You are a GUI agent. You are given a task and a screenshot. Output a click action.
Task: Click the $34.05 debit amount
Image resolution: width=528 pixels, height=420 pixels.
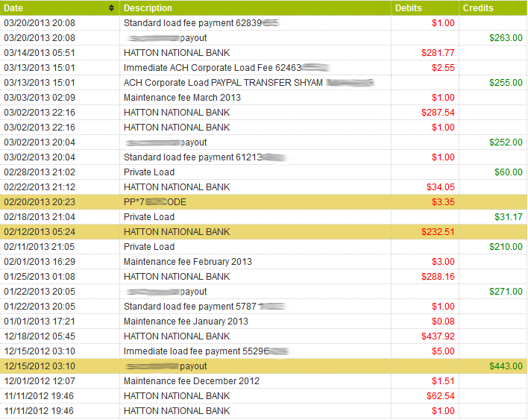tap(441, 187)
